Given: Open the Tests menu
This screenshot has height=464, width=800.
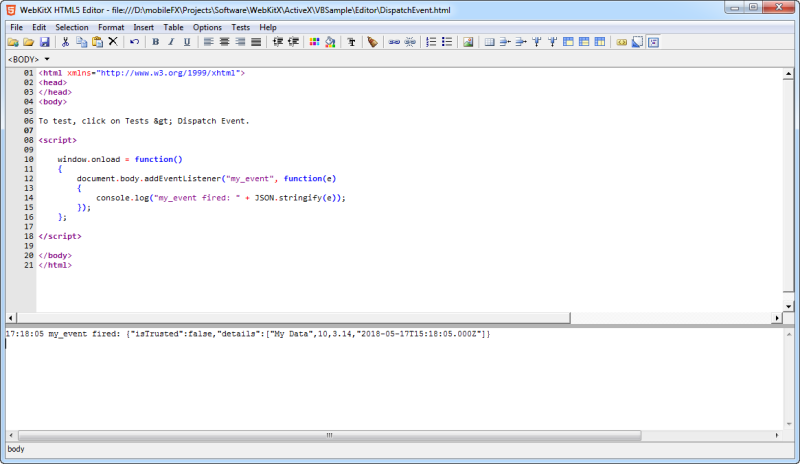Looking at the screenshot, I should (x=240, y=28).
